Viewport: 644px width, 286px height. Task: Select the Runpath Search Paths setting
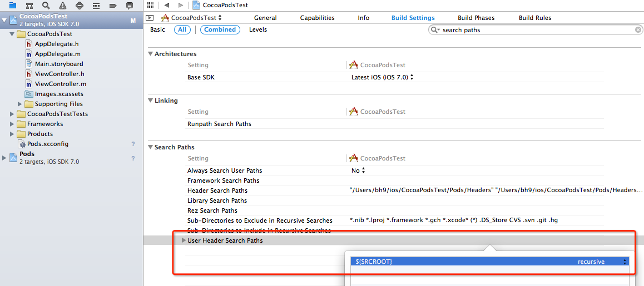(x=219, y=123)
